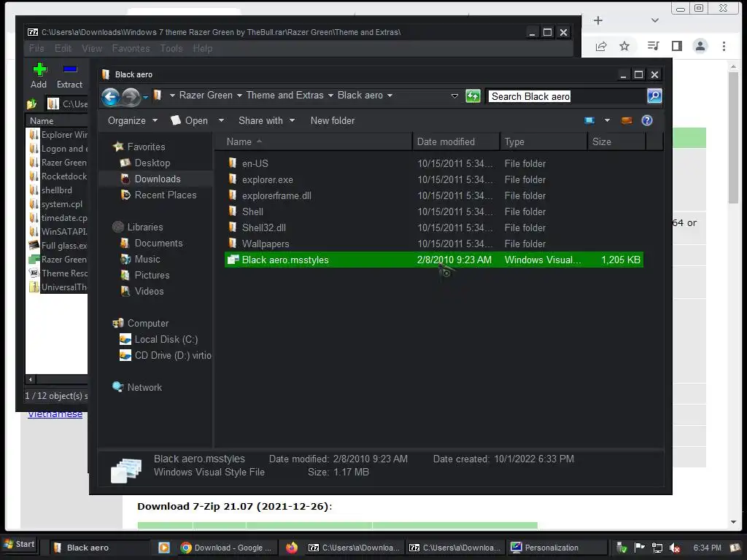Click the New folder button
Viewport: 747px width, 560px height.
[x=333, y=120]
